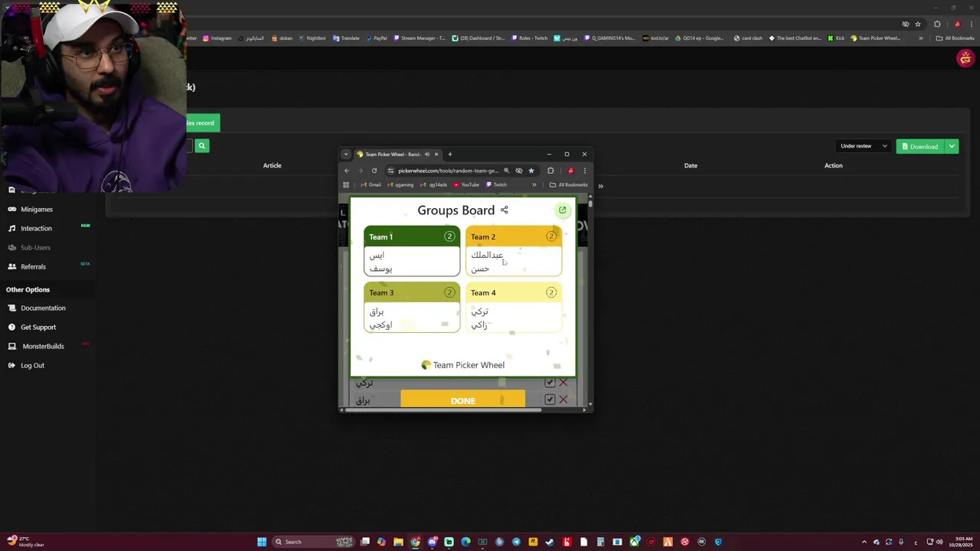Expand the popup tab search dropdown
The height and width of the screenshot is (551, 980).
pos(345,154)
